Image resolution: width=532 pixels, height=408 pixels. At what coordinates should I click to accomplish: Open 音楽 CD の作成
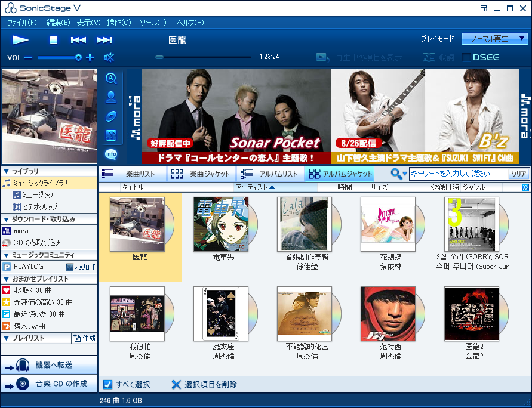click(49, 384)
